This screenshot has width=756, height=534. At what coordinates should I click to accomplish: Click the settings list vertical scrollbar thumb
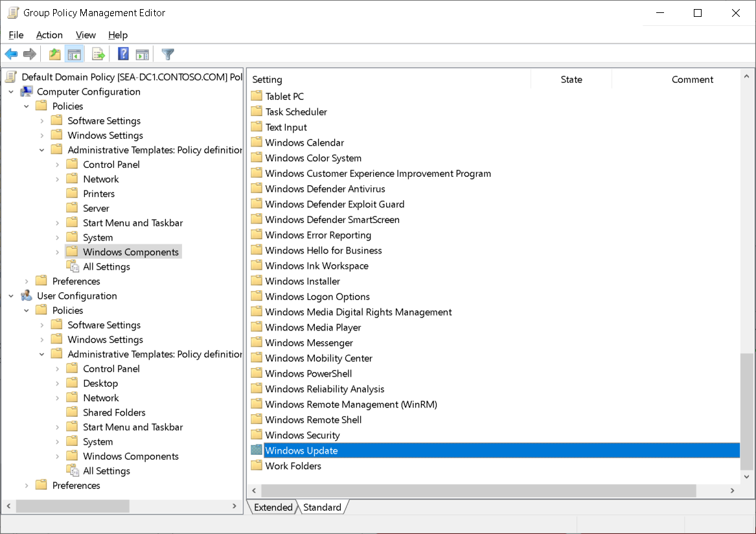point(746,412)
